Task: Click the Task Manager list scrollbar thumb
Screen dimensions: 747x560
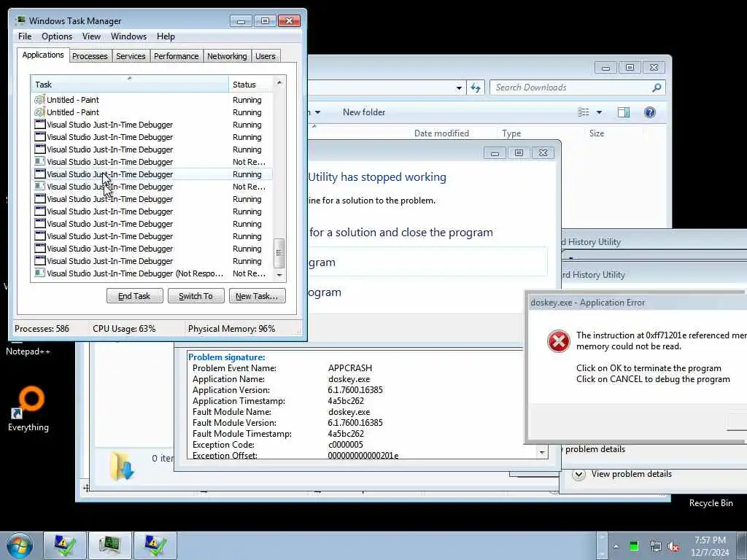Action: click(279, 253)
